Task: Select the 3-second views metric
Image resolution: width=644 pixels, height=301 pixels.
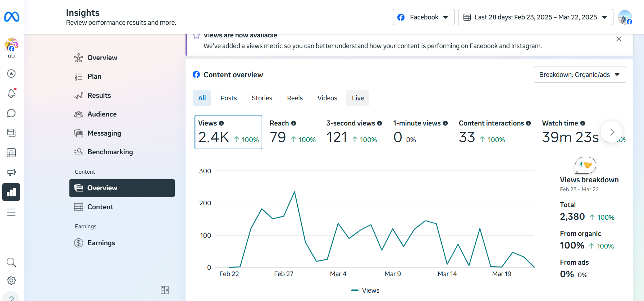Action: coord(354,132)
